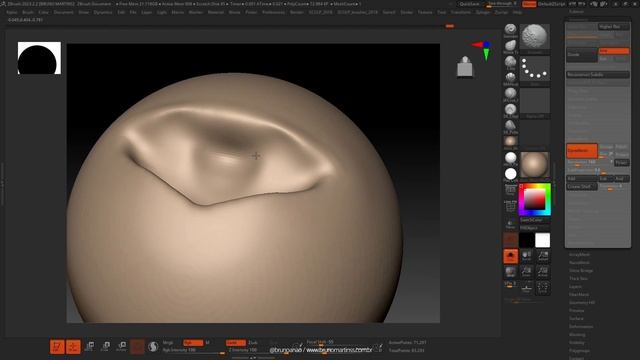
Task: Toggle the orange DynaMesh button
Action: point(582,151)
